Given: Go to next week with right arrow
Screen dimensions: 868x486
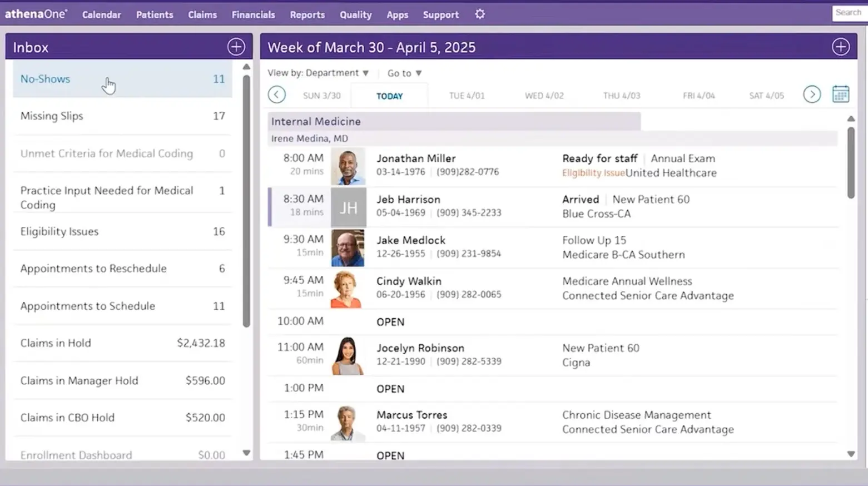Looking at the screenshot, I should pos(812,95).
